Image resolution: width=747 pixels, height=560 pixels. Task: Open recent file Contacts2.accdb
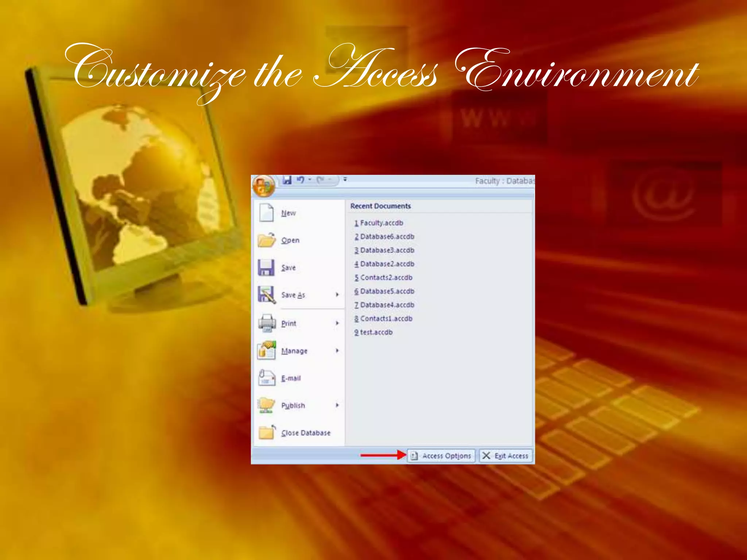(386, 277)
